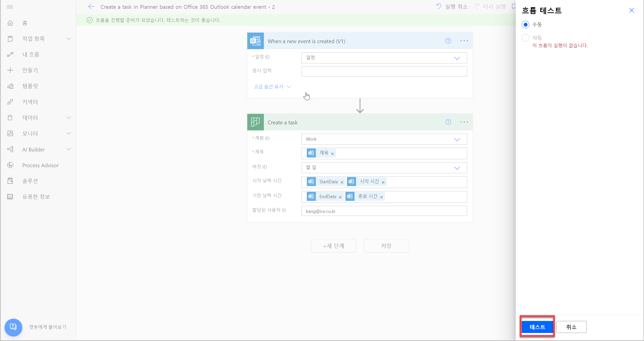Open help for Create a task action
This screenshot has width=644, height=341.
pyautogui.click(x=448, y=122)
